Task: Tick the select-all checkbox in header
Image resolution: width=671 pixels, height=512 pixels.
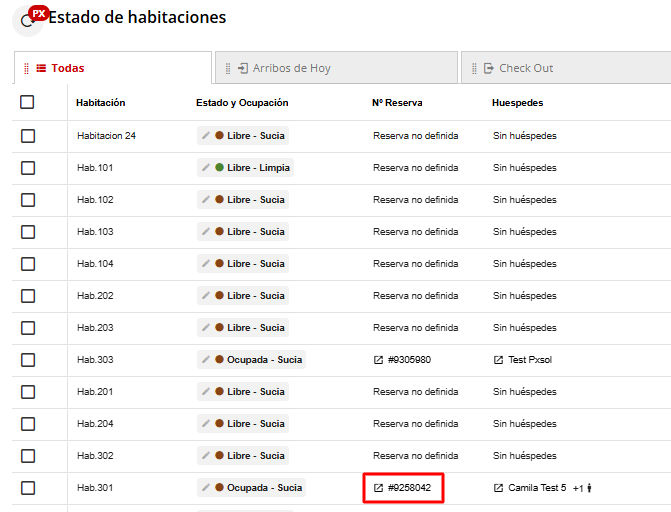Action: [x=27, y=102]
